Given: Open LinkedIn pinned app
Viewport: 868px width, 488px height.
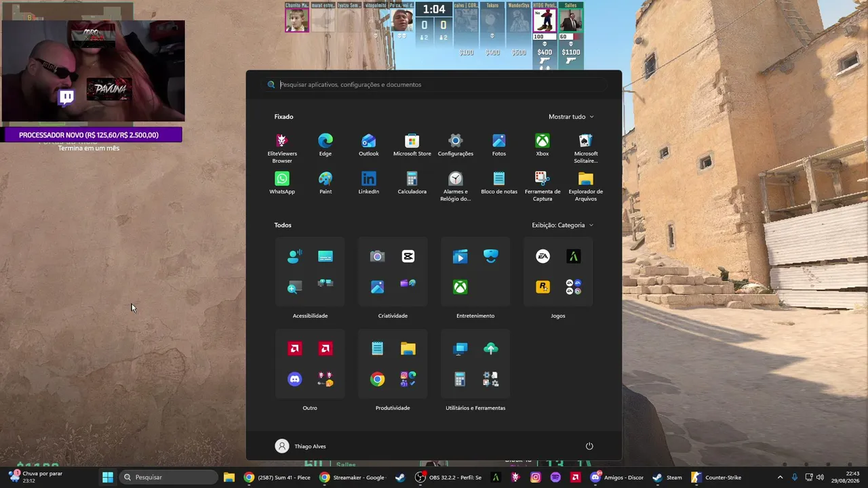Looking at the screenshot, I should pos(369,183).
